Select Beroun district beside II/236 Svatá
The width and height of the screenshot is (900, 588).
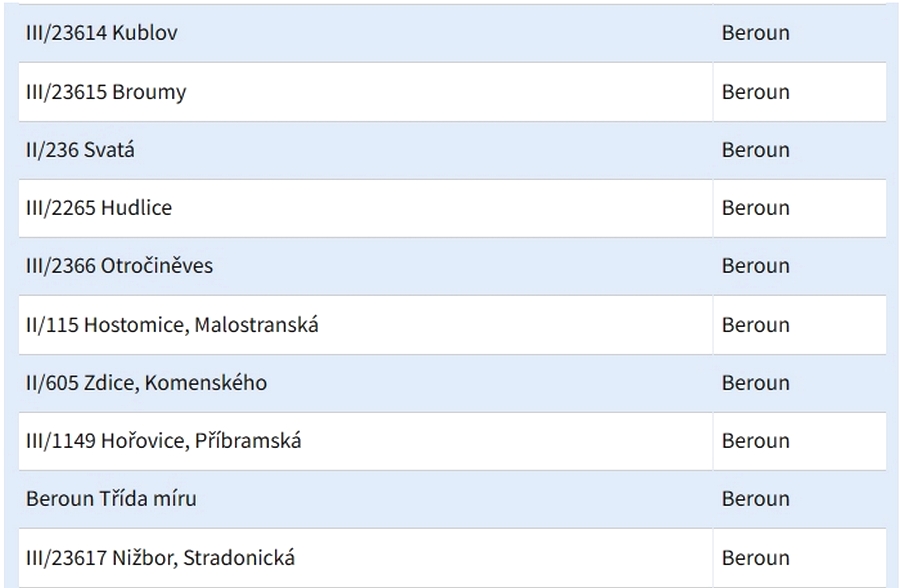click(756, 150)
